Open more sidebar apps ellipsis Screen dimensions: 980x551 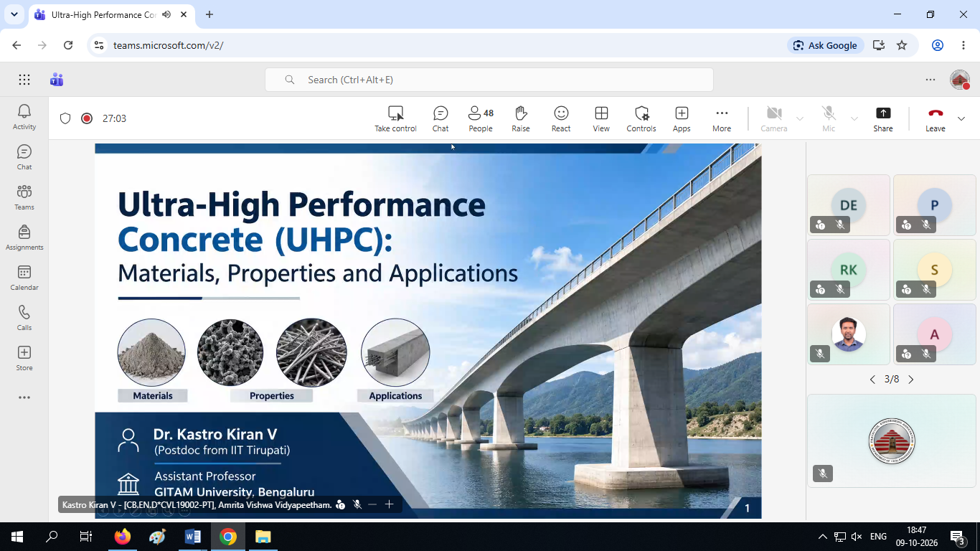[x=24, y=397]
